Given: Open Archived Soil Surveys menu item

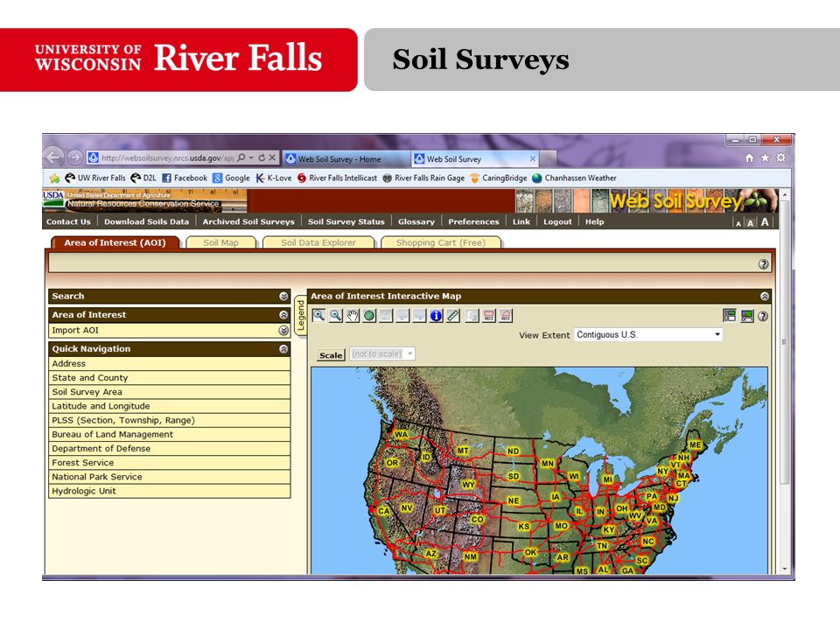Looking at the screenshot, I should pyautogui.click(x=248, y=221).
